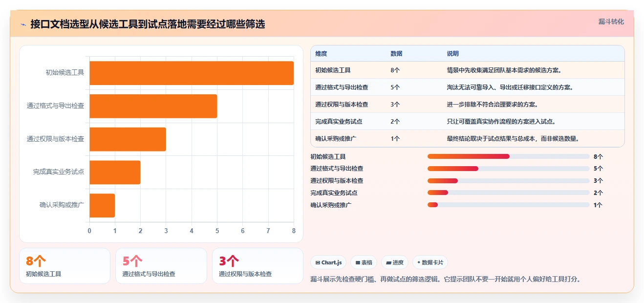Click the x-axis tick label 8
Image resolution: width=644 pixels, height=303 pixels.
[294, 231]
